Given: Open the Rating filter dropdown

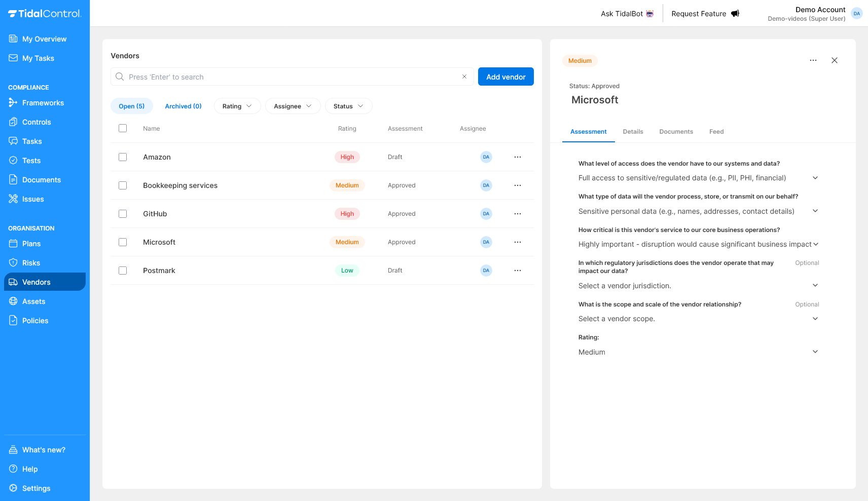Looking at the screenshot, I should (237, 106).
